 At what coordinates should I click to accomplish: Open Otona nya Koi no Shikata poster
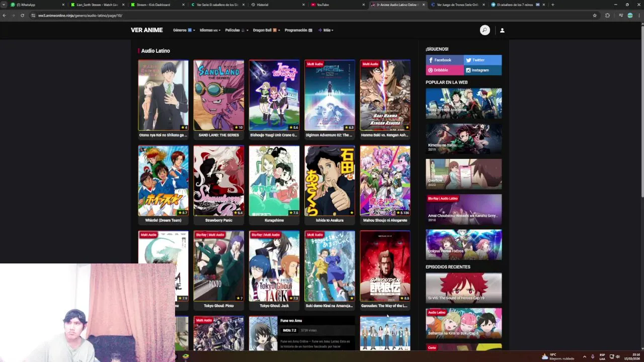163,95
